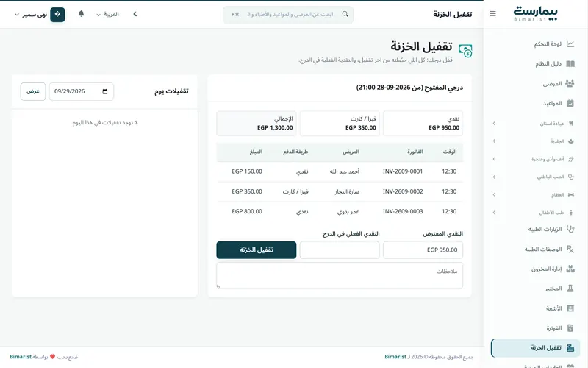Select invoice INV-2609-0001
The height and width of the screenshot is (368, 588).
point(403,171)
